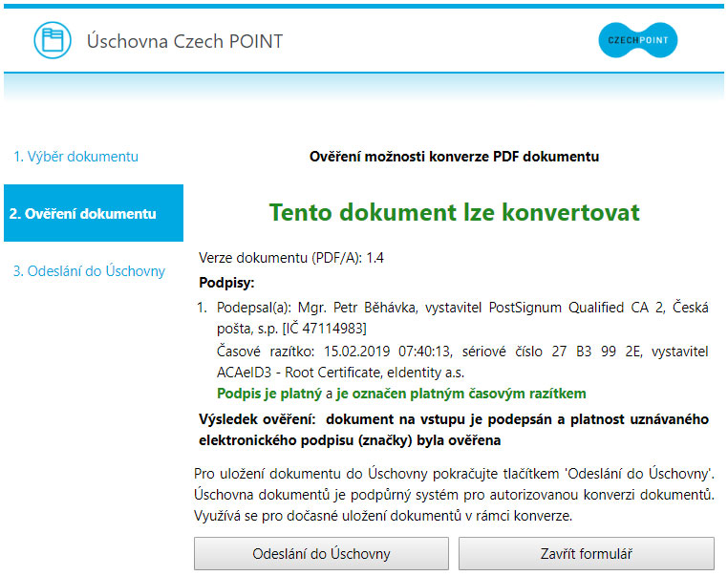728x576 pixels.
Task: Click the Podpisy: label
Action: 226,283
